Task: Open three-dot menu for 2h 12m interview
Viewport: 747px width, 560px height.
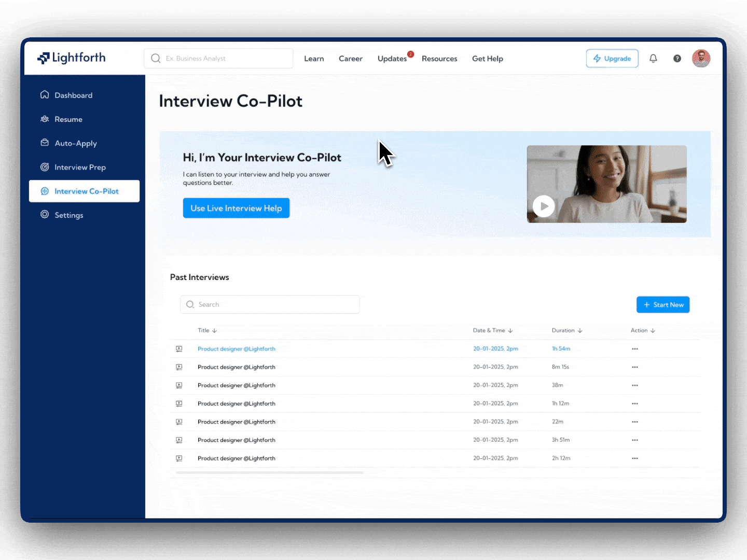Action: 635,458
